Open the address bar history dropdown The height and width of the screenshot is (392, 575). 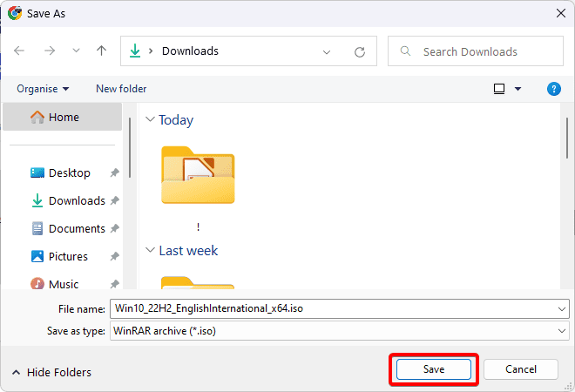click(x=327, y=52)
